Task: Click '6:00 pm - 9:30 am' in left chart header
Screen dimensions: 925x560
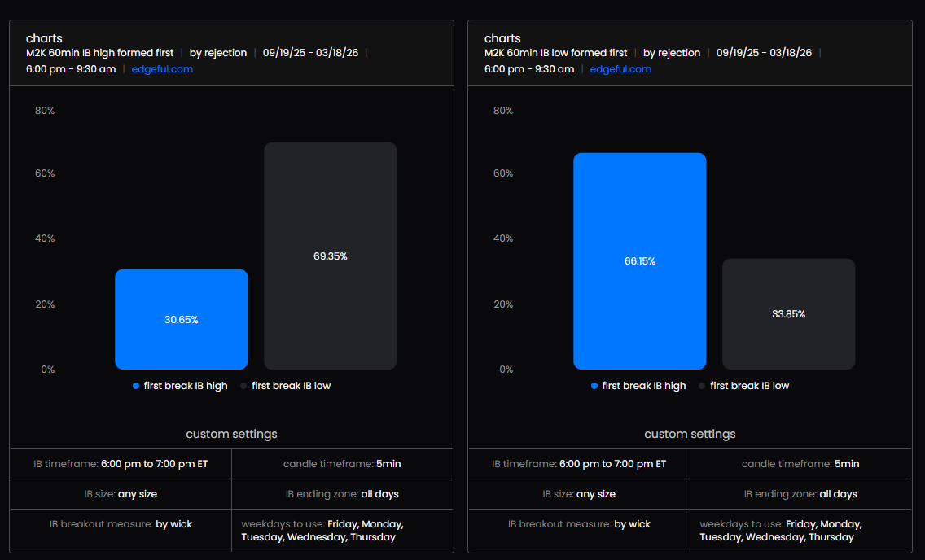Action: [71, 69]
